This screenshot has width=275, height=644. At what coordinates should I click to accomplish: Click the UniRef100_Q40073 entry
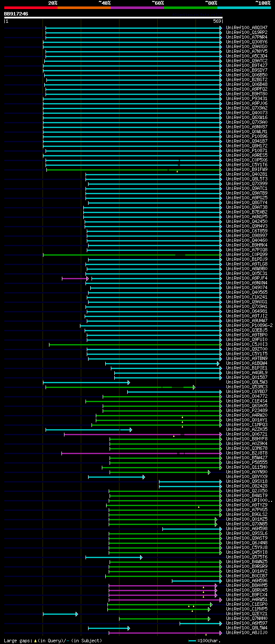point(247,113)
